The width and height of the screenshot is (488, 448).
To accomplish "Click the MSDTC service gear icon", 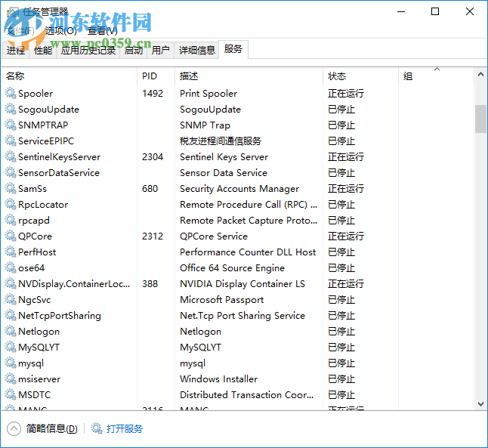I will (11, 395).
